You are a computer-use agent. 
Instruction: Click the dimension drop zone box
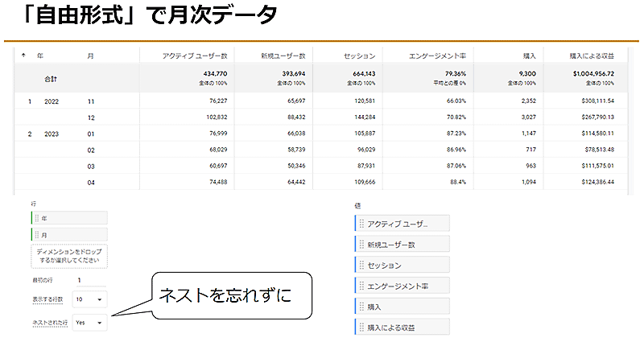tap(68, 256)
